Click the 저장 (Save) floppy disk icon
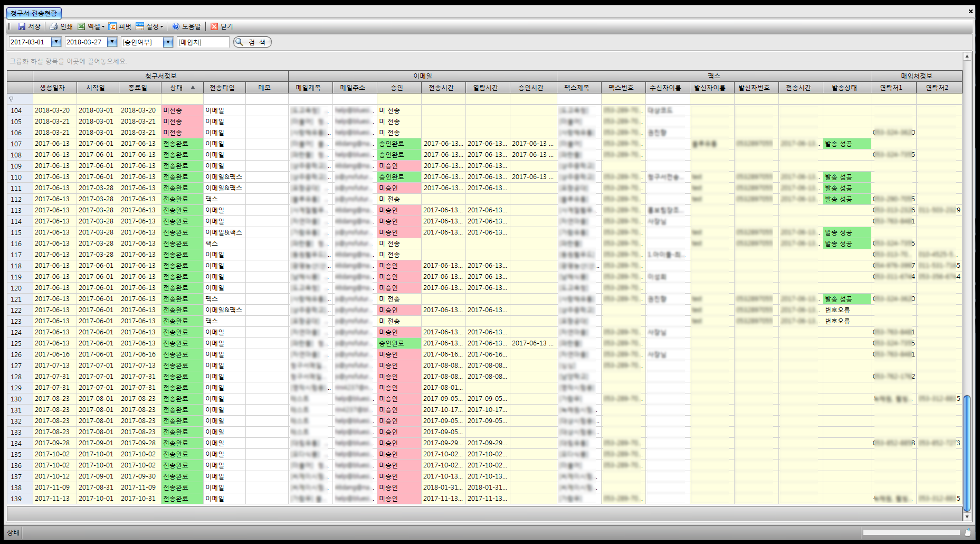The height and width of the screenshot is (544, 980). [22, 26]
